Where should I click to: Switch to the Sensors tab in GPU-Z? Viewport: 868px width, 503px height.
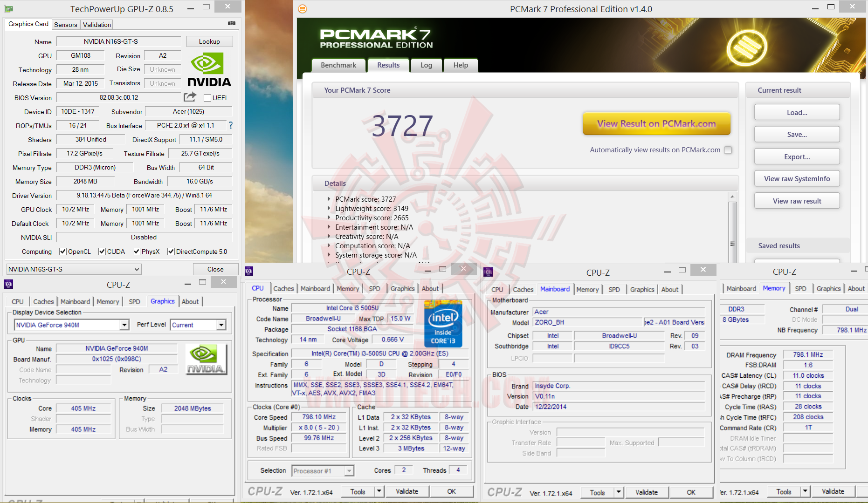point(65,25)
